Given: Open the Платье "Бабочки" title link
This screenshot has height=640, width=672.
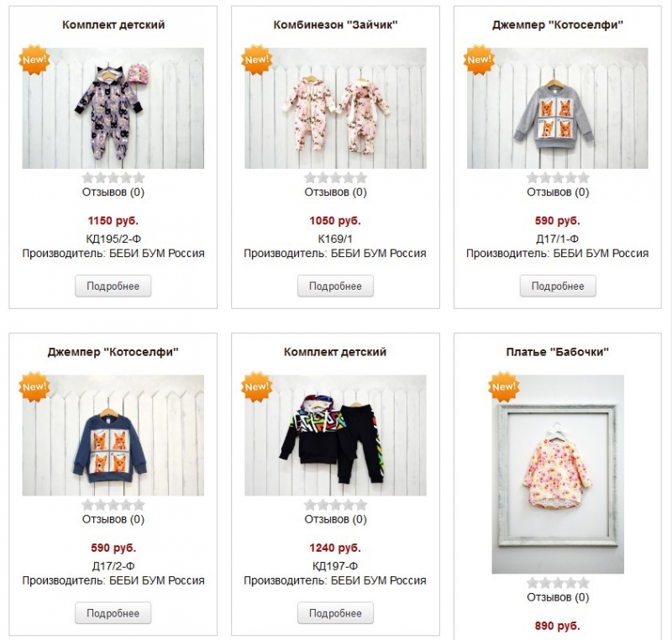Looking at the screenshot, I should 558,352.
